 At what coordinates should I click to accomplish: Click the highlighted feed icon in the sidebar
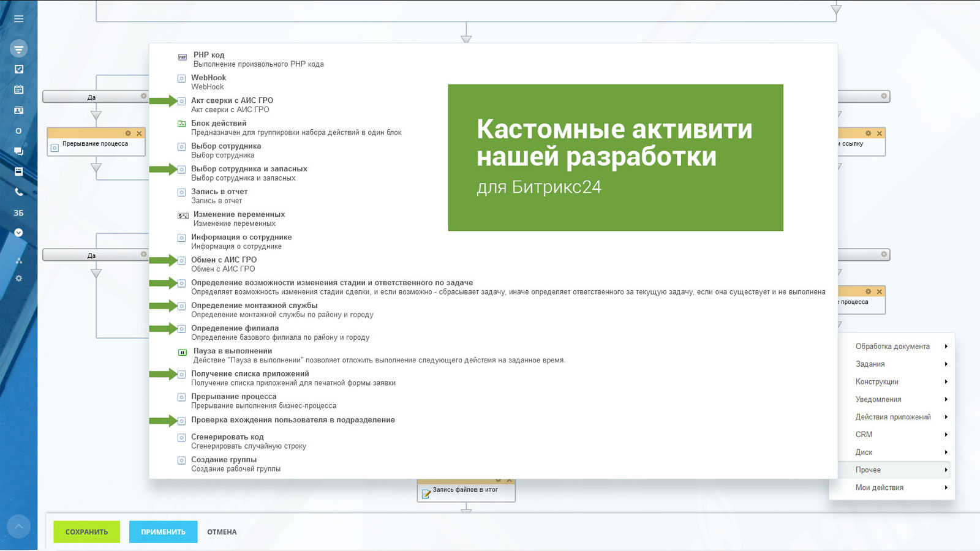coord(19,48)
